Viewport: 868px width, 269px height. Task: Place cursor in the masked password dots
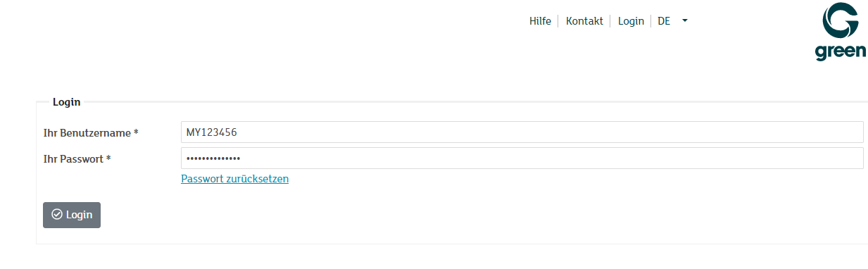213,158
